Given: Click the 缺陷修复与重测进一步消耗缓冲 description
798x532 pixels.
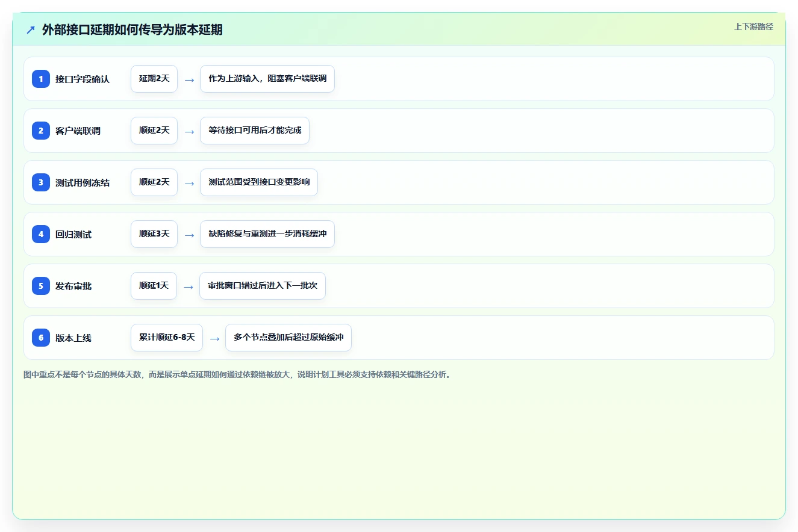Looking at the screenshot, I should click(267, 234).
